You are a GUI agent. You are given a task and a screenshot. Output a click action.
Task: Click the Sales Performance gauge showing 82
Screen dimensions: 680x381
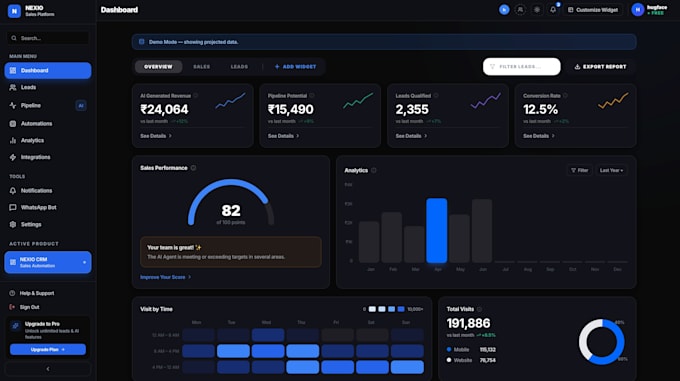click(x=231, y=202)
